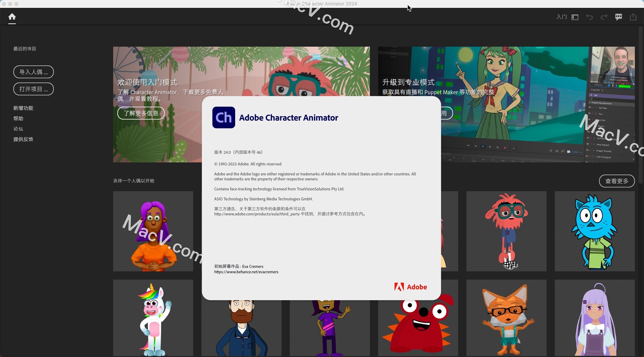
Task: Click the 导入人偶 ... button
Action: (34, 72)
